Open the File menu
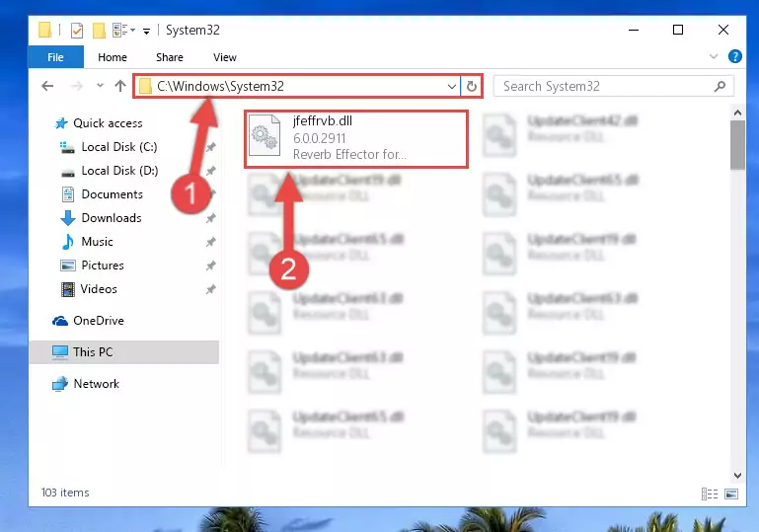This screenshot has height=532, width=759. pos(55,57)
